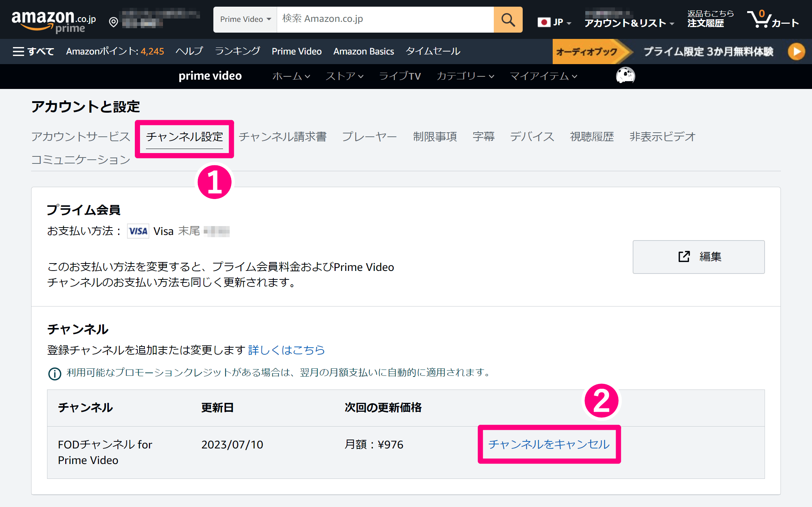Viewport: 812px width, 507px height.
Task: Click the orange play arrow icon in banner
Action: (x=796, y=51)
